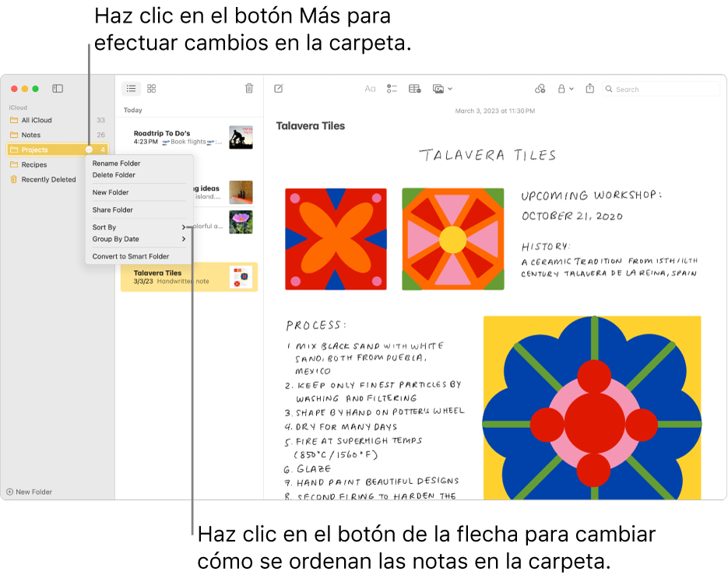Expand the Group By Date submenu

pos(139,239)
